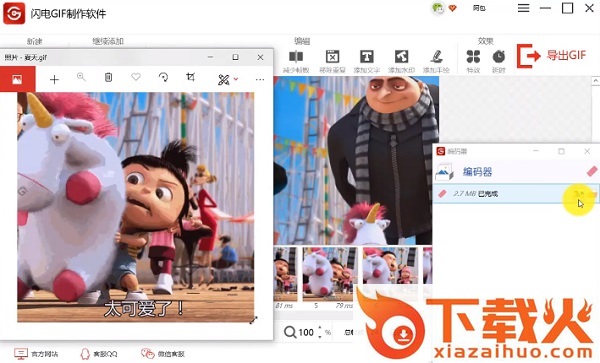Click the crop icon in Photos toolbar
600x363 pixels.
[191, 77]
